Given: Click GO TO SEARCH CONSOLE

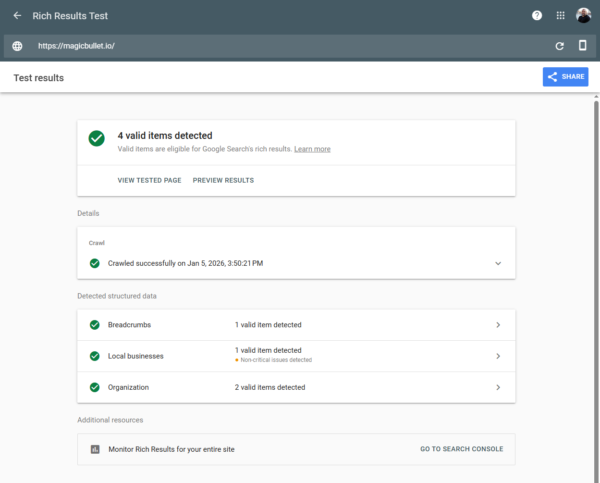Looking at the screenshot, I should [461, 450].
